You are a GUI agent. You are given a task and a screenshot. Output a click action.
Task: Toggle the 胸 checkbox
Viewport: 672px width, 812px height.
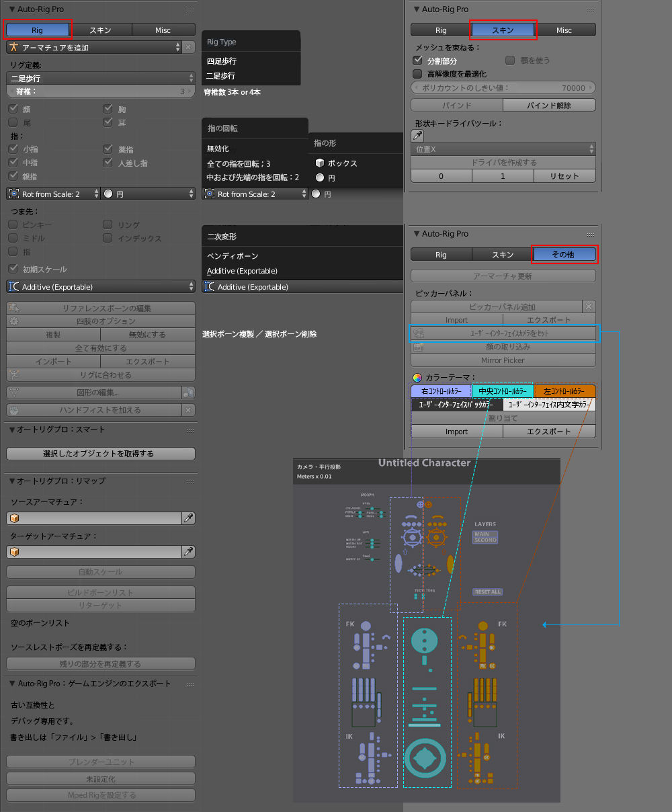[x=108, y=109]
